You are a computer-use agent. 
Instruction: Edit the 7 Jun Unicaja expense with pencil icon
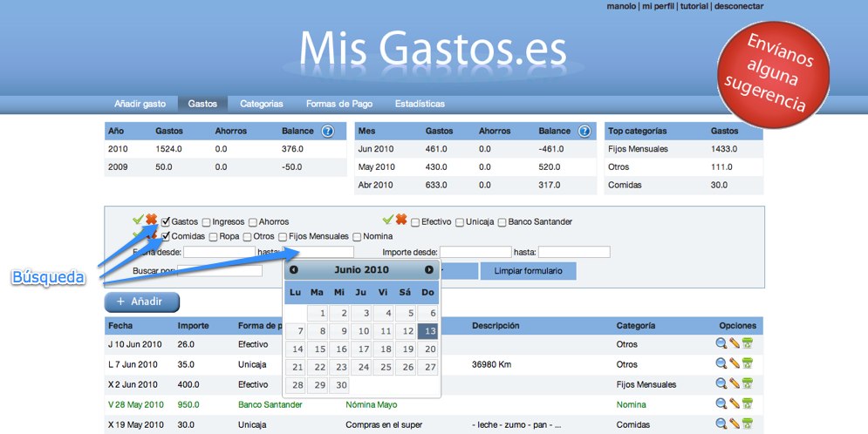click(735, 363)
